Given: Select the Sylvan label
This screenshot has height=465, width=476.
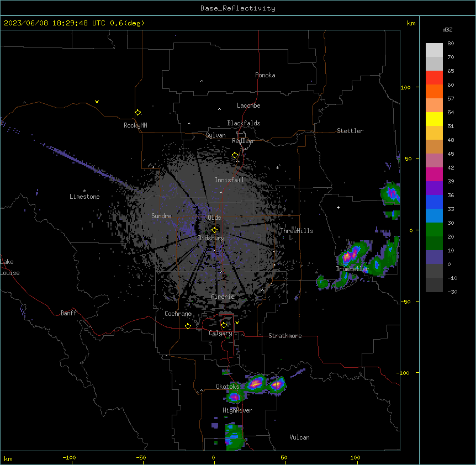Looking at the screenshot, I should tap(215, 135).
